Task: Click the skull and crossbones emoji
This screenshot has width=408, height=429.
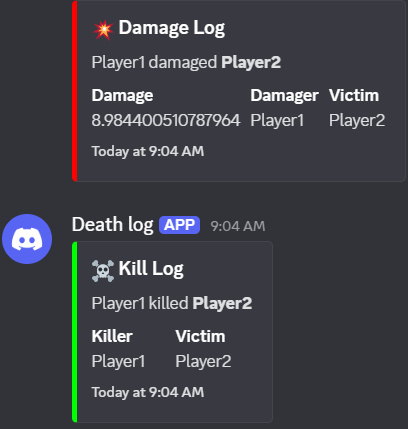Action: pyautogui.click(x=103, y=271)
